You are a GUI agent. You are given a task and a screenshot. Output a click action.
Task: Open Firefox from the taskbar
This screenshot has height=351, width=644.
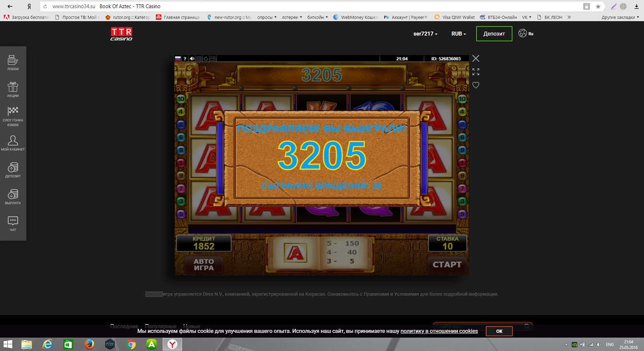coord(89,344)
